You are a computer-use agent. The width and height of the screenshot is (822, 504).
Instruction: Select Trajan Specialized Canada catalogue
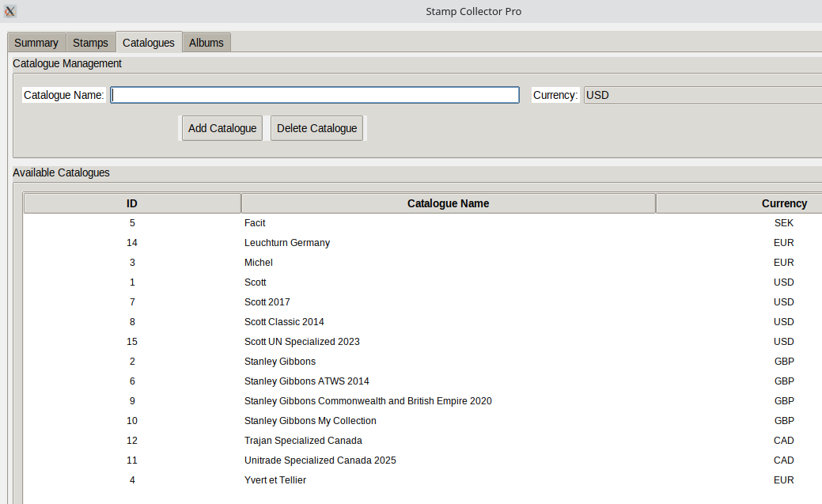click(303, 441)
